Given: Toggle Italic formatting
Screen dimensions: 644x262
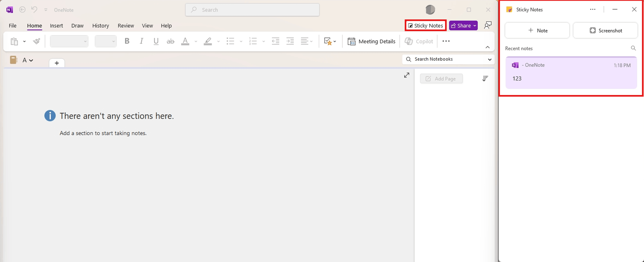Looking at the screenshot, I should click(141, 41).
